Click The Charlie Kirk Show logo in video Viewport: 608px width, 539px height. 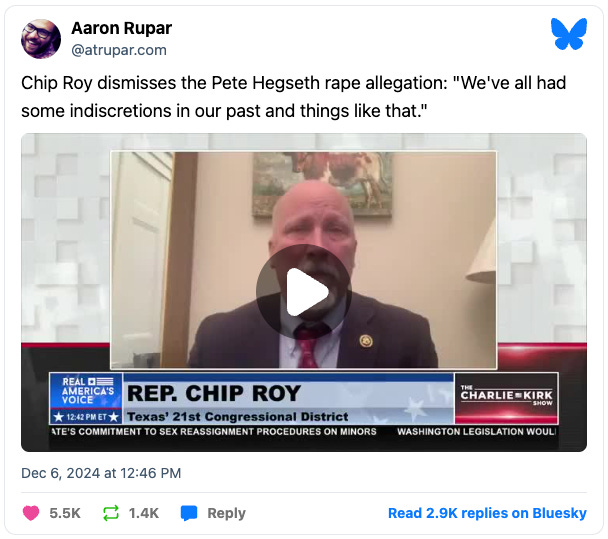[506, 398]
